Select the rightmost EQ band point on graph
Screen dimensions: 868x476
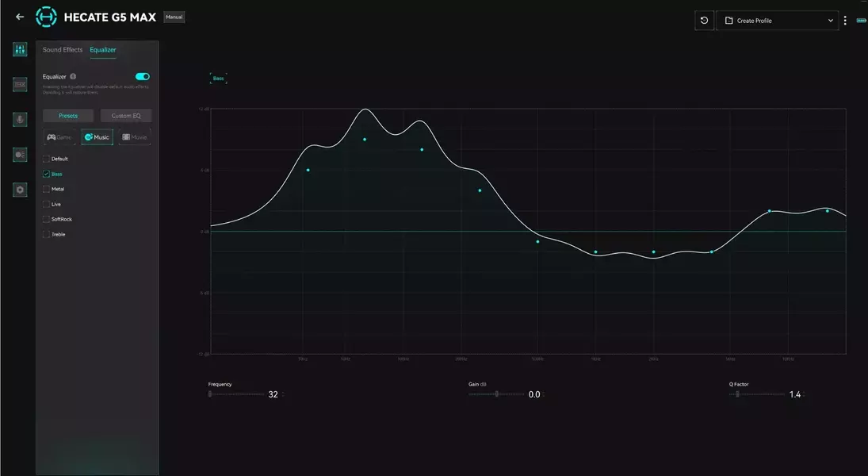point(828,211)
